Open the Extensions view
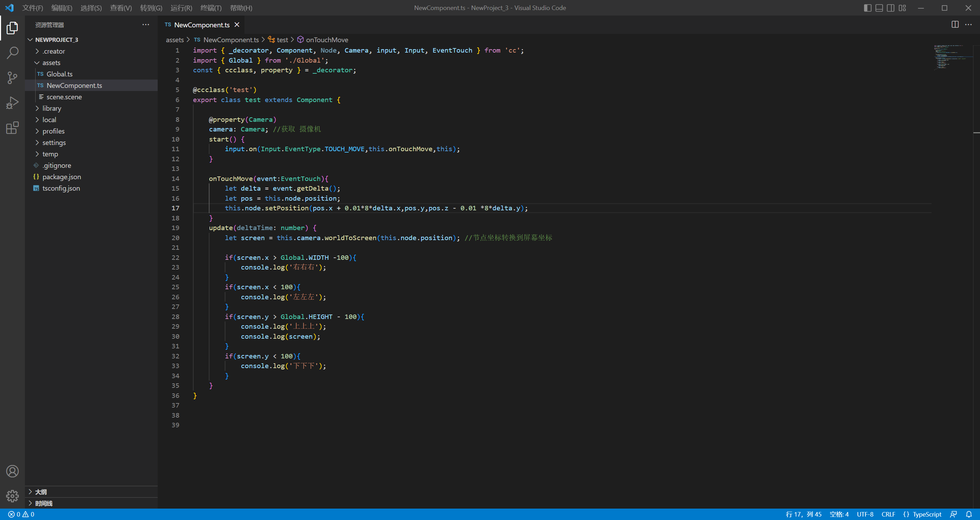Screen dimensions: 980x520 coord(12,128)
